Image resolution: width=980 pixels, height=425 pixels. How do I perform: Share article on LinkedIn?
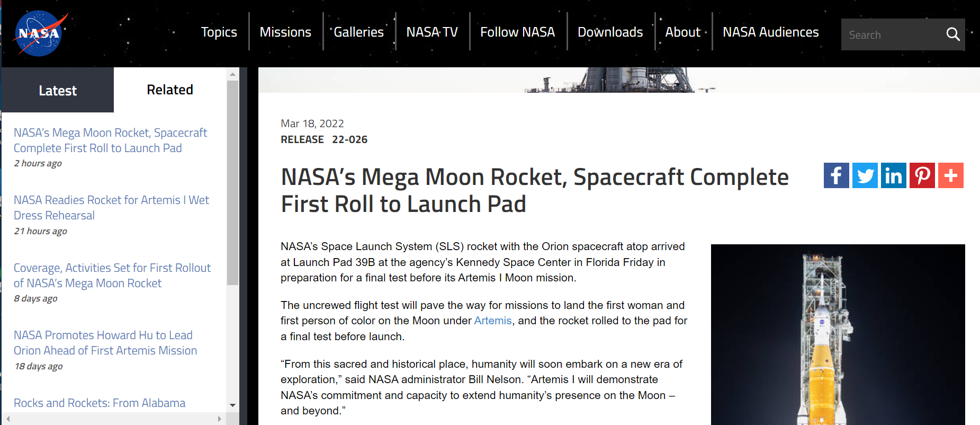893,175
